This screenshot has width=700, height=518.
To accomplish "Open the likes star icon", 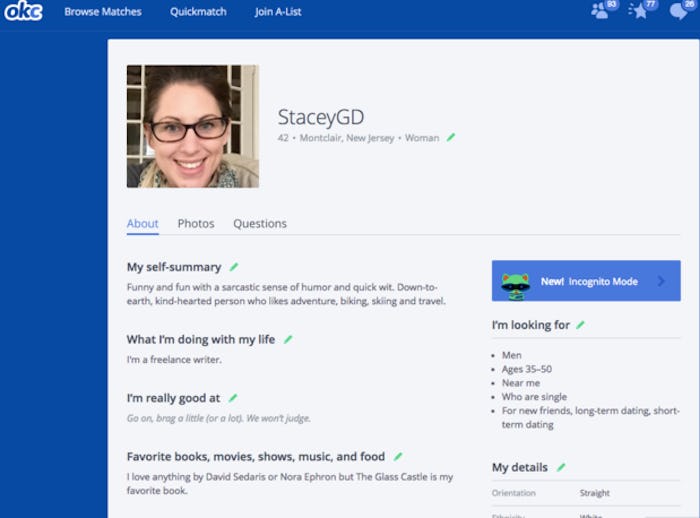I will [640, 11].
